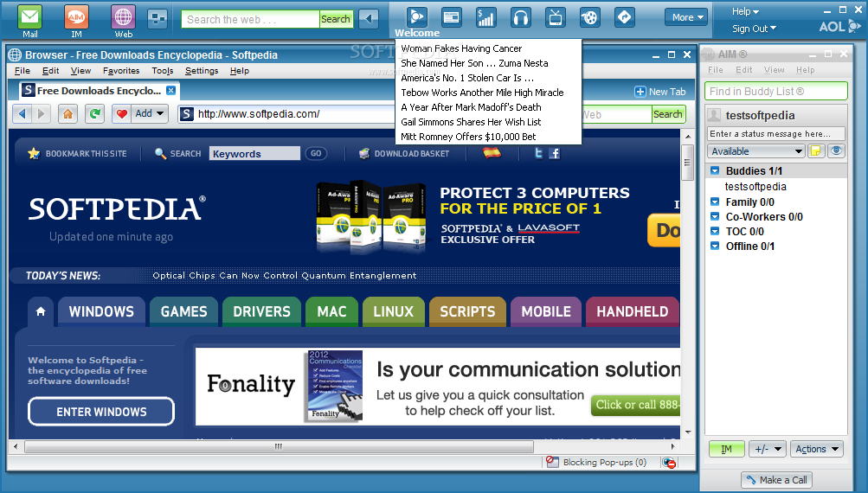
Task: Click the GO button next to Keywords
Action: coord(316,153)
